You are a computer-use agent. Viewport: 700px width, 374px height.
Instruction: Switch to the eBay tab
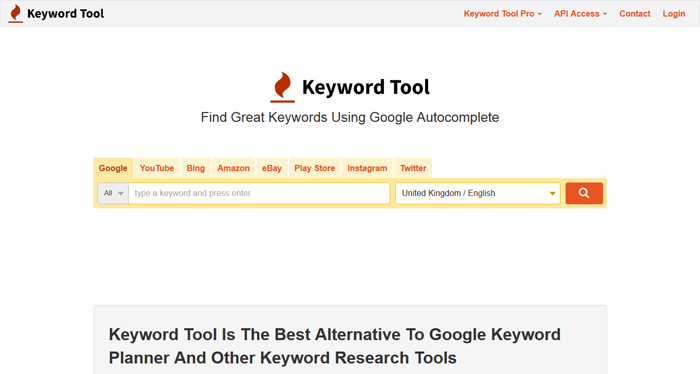pos(272,168)
